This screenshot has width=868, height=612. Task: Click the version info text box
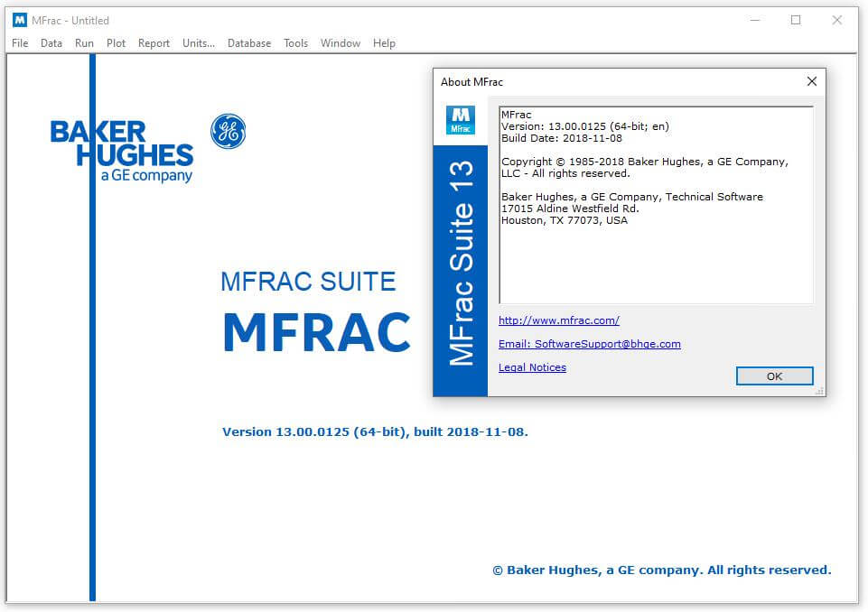point(655,203)
